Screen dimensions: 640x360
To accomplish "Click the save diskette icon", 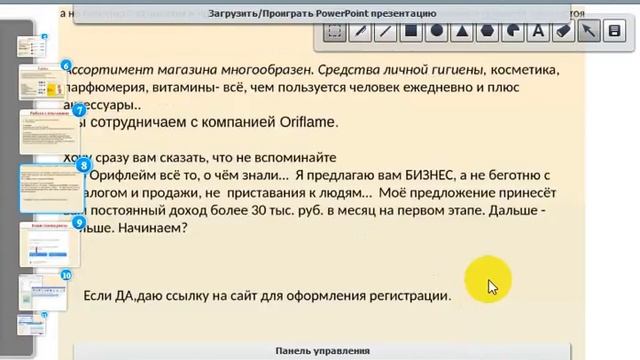I will click(x=614, y=31).
